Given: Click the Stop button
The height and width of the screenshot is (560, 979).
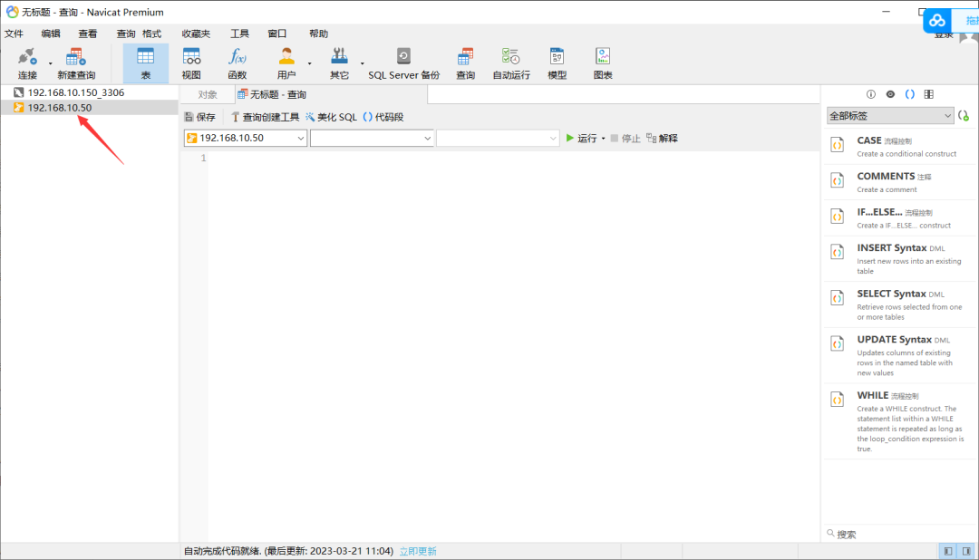Looking at the screenshot, I should (625, 139).
